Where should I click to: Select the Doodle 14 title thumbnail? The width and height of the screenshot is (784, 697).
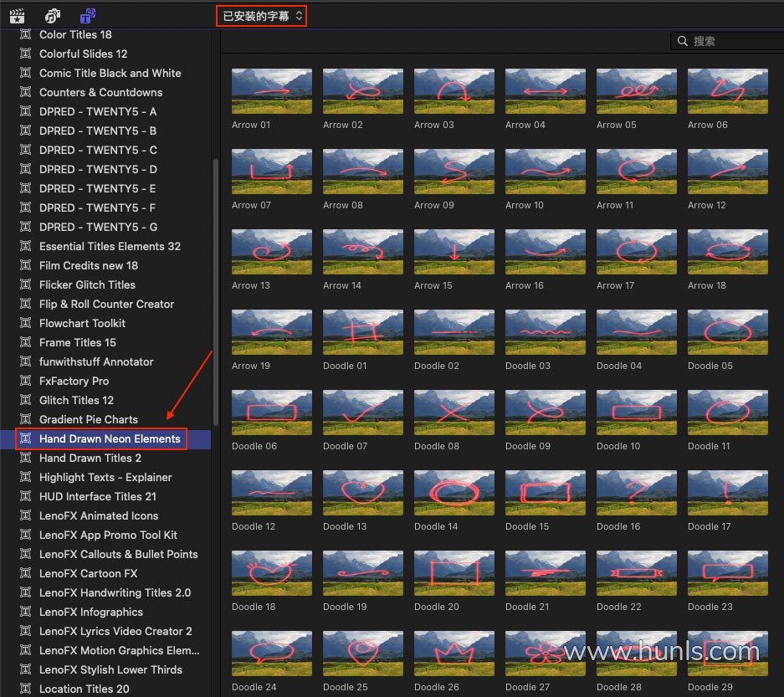coord(453,493)
